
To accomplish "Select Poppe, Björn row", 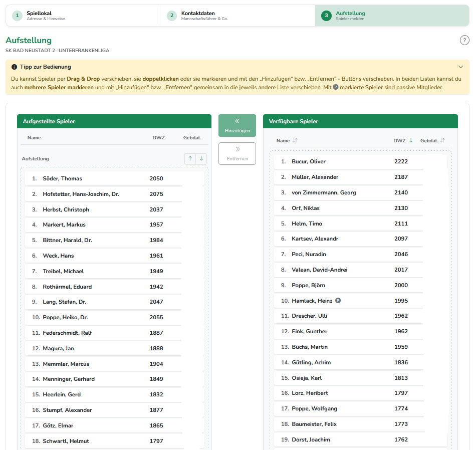I will click(361, 285).
